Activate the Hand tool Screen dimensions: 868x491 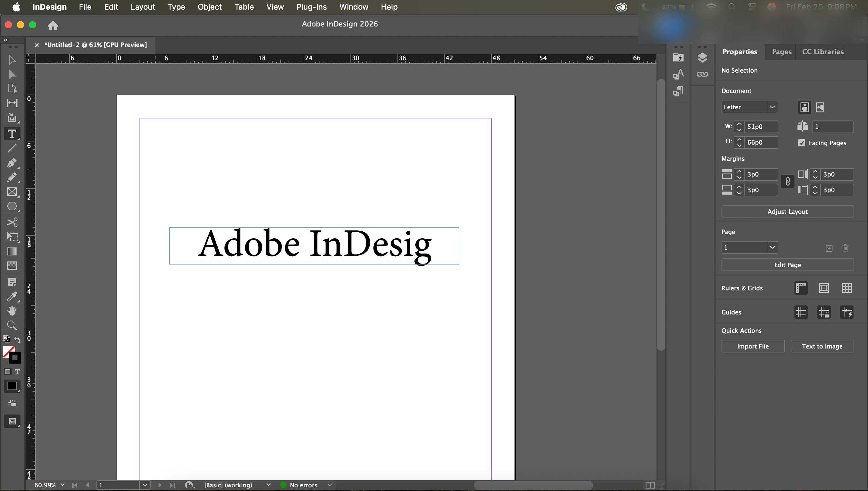(12, 311)
